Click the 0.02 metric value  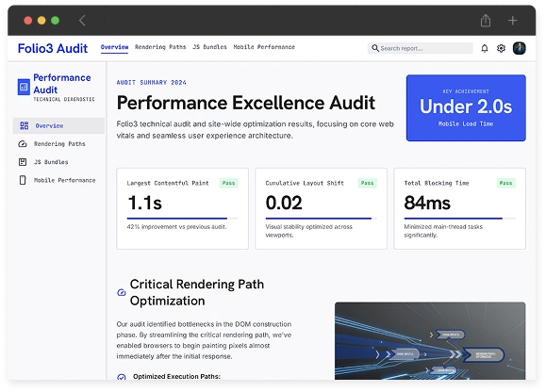(284, 203)
